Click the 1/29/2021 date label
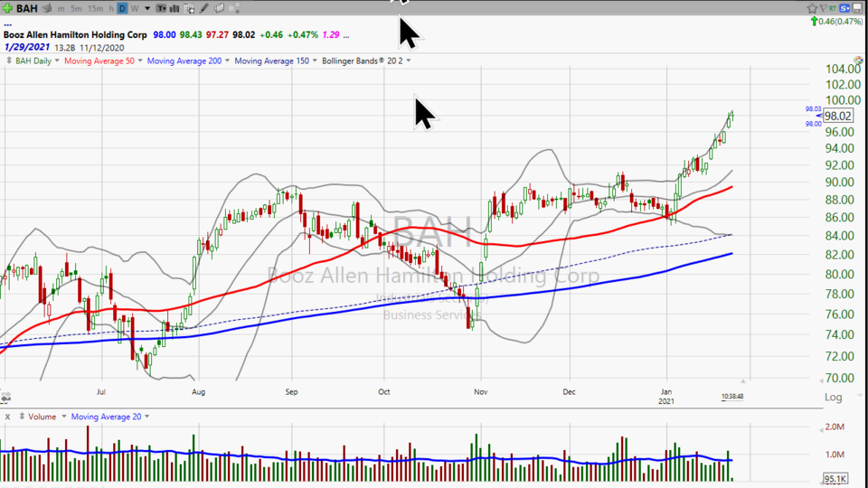 click(x=26, y=47)
